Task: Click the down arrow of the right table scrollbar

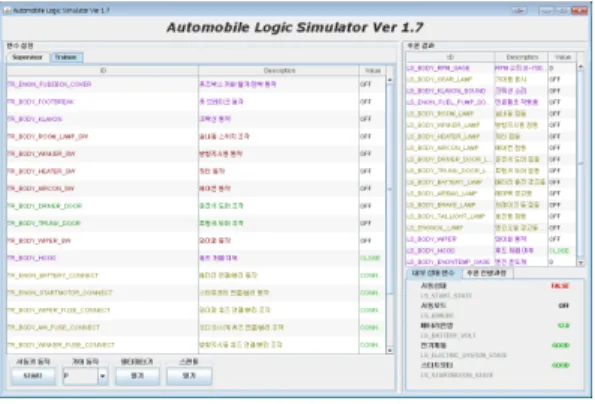Action: click(581, 262)
